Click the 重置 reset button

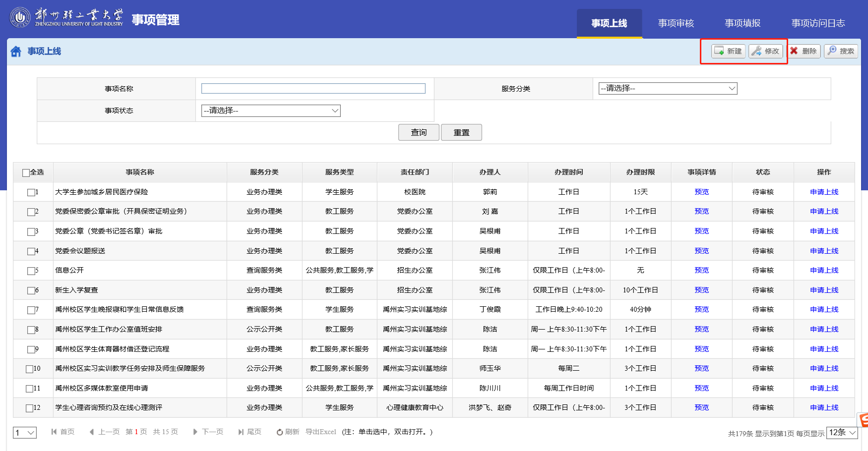tap(461, 132)
